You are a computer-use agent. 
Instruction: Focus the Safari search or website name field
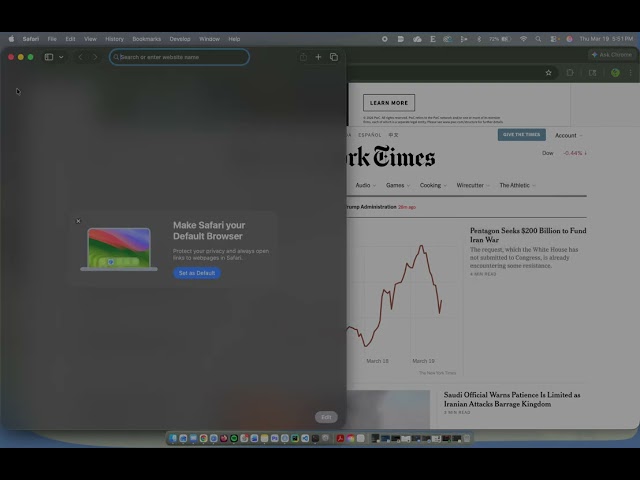(x=179, y=57)
